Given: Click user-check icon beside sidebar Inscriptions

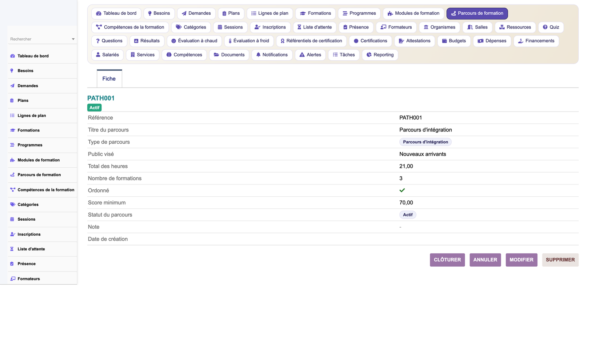Looking at the screenshot, I should [x=13, y=234].
